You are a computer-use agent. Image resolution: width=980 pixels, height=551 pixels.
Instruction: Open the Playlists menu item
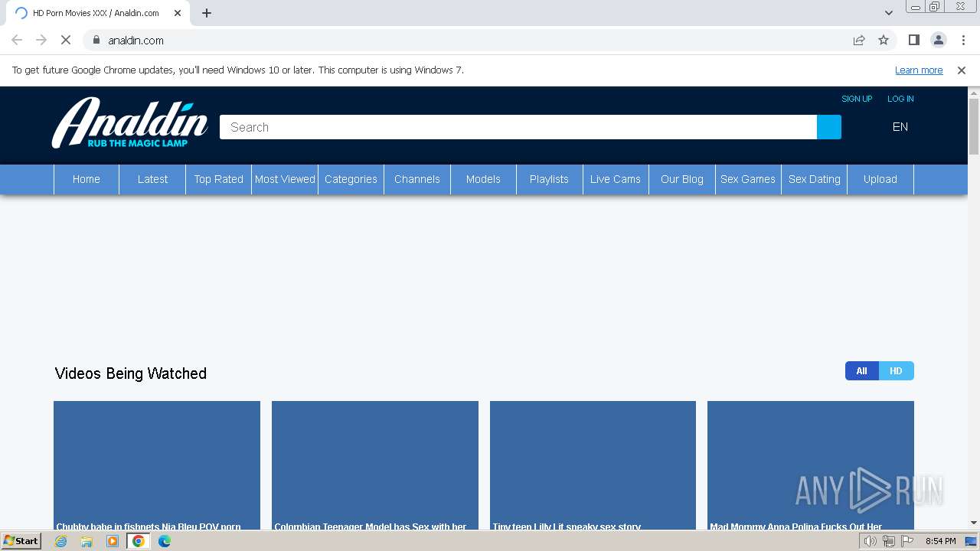tap(549, 179)
